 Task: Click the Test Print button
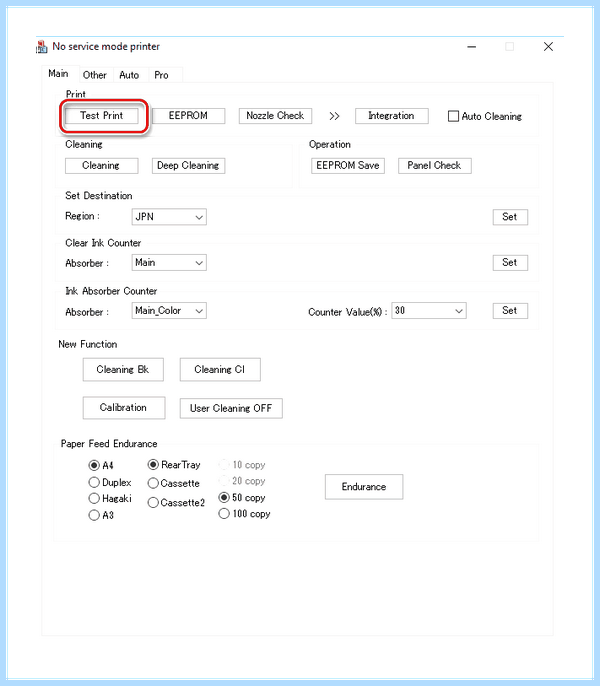click(102, 116)
